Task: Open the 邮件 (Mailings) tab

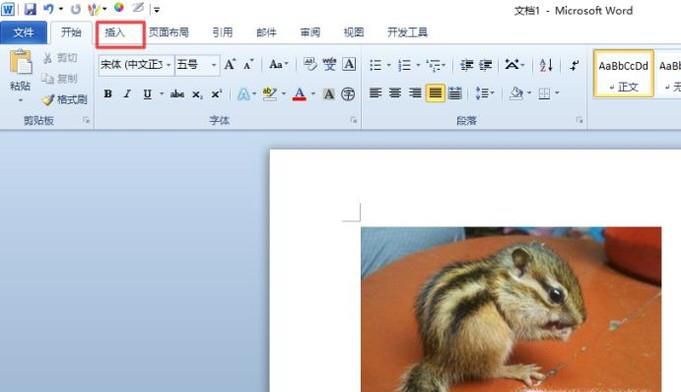Action: (266, 33)
